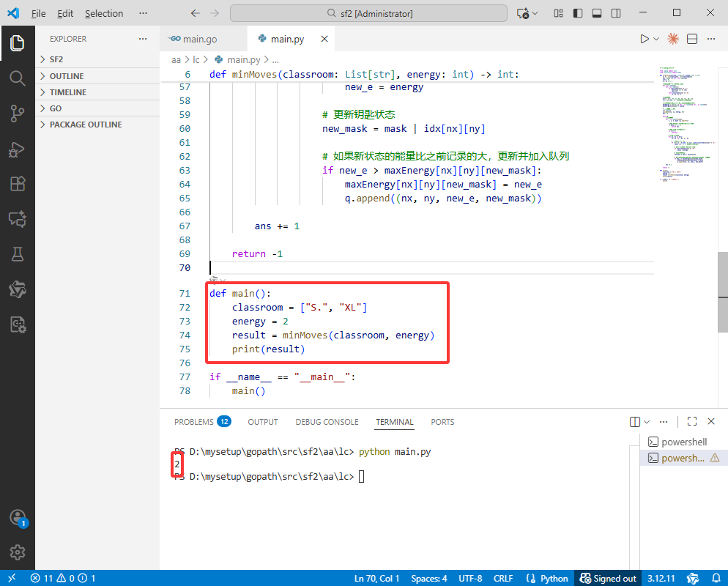The image size is (728, 586).
Task: Open the Edit menu
Action: pos(65,13)
